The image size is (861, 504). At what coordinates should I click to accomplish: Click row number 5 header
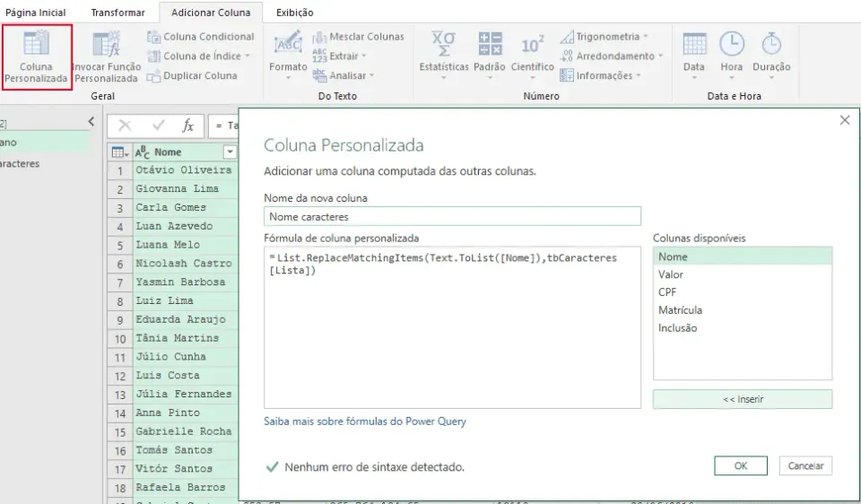point(119,245)
